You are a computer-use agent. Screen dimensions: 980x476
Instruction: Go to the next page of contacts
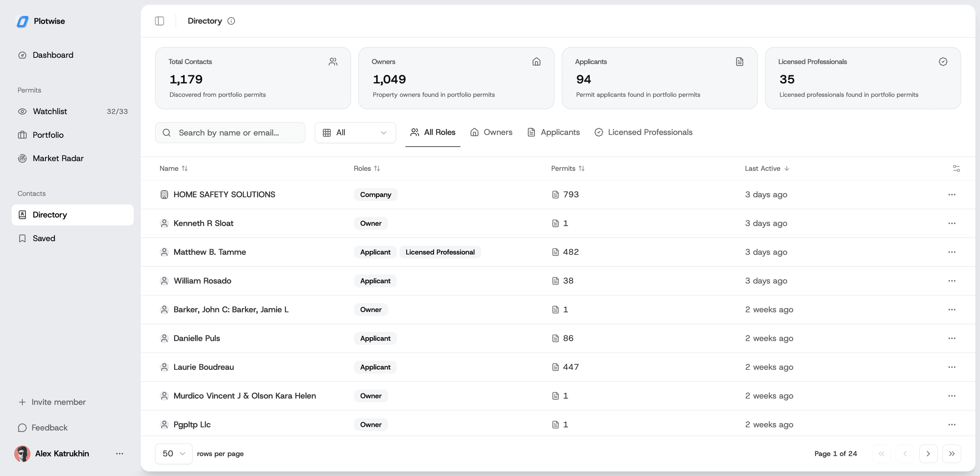click(928, 454)
